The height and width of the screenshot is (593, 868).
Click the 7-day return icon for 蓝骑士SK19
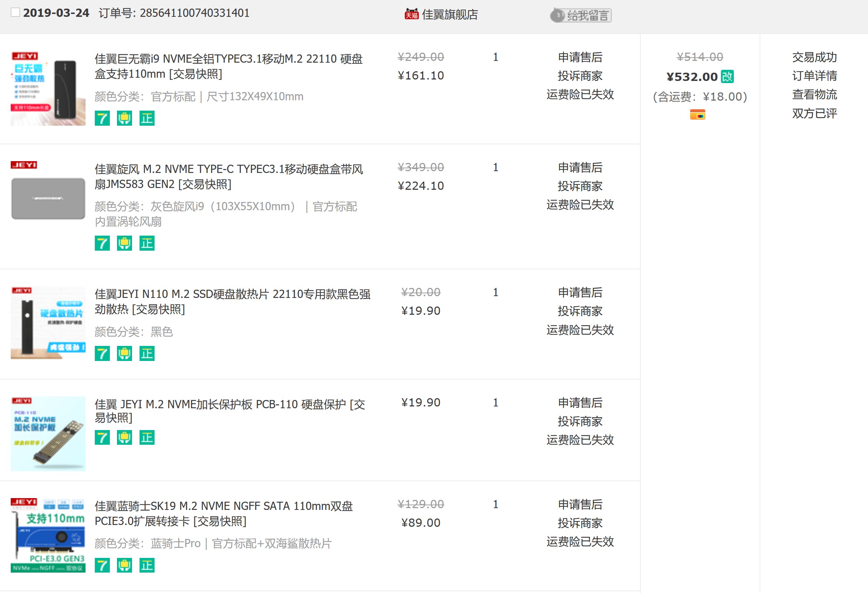(x=102, y=565)
